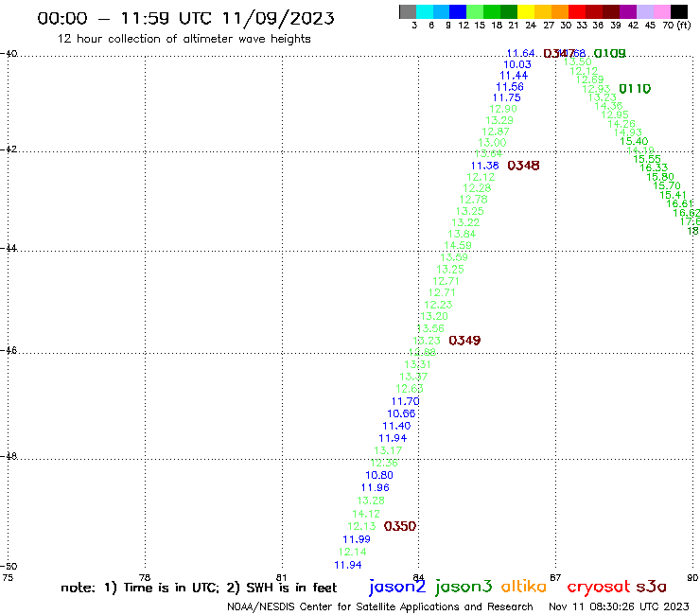Select the wave height reading 13.29
This screenshot has height=615, width=700.
tap(499, 120)
